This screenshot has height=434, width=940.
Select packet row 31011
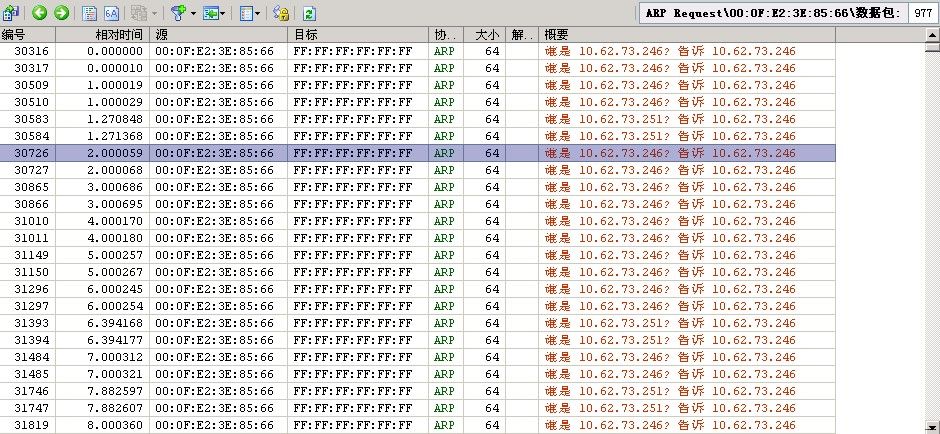point(417,238)
